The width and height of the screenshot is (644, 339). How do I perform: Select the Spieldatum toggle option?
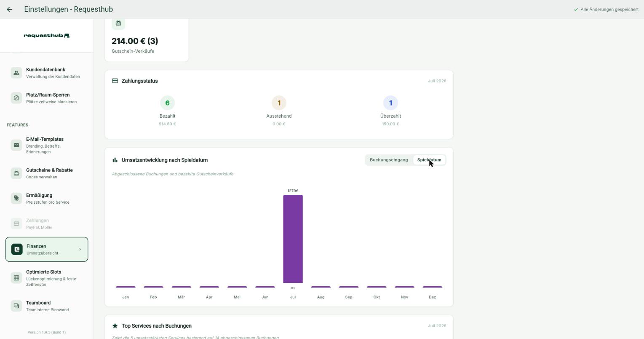(x=429, y=160)
